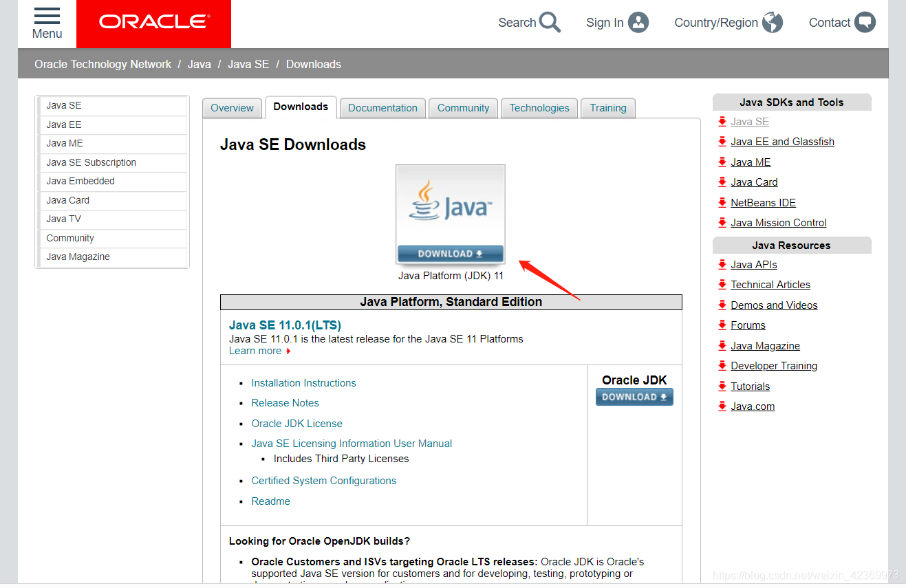The width and height of the screenshot is (906, 588).
Task: Click the Sign In user icon
Action: coord(638,23)
